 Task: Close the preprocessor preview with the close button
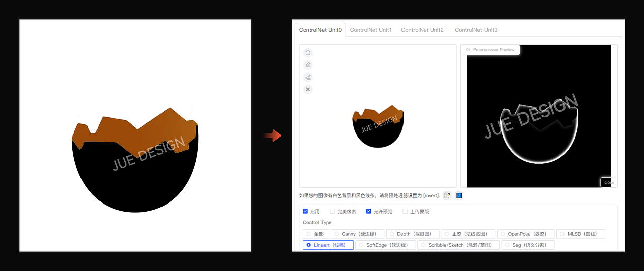[609, 182]
